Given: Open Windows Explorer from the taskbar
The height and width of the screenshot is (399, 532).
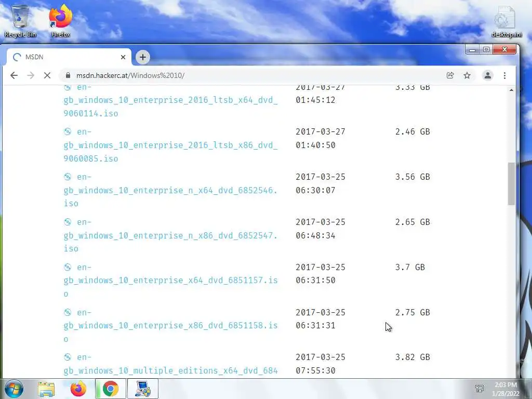Looking at the screenshot, I should click(x=46, y=389).
